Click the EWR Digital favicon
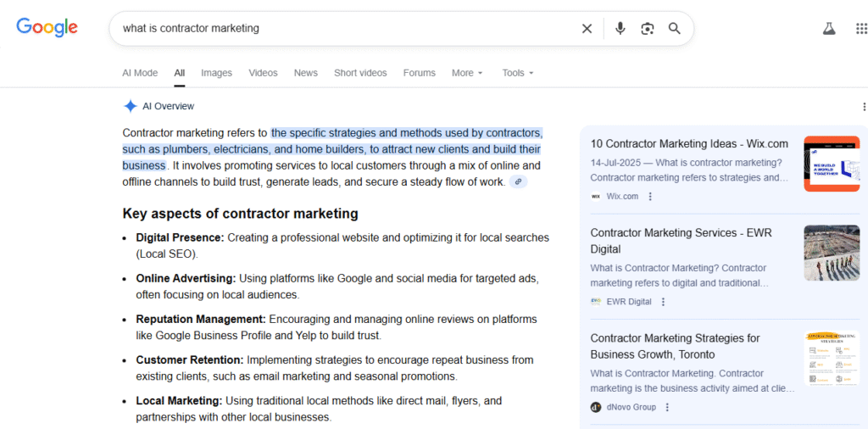This screenshot has height=429, width=868. click(596, 302)
